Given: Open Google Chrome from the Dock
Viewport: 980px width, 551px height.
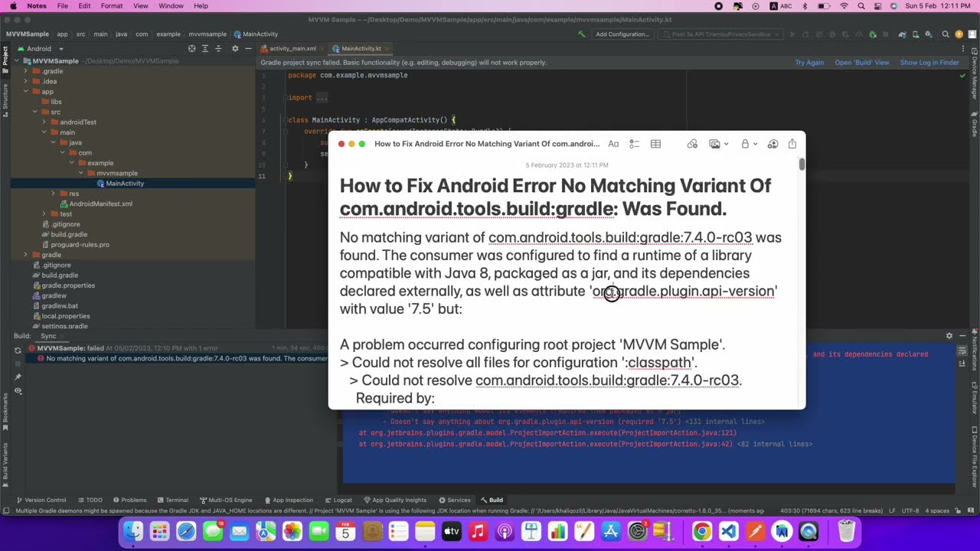Looking at the screenshot, I should point(702,531).
